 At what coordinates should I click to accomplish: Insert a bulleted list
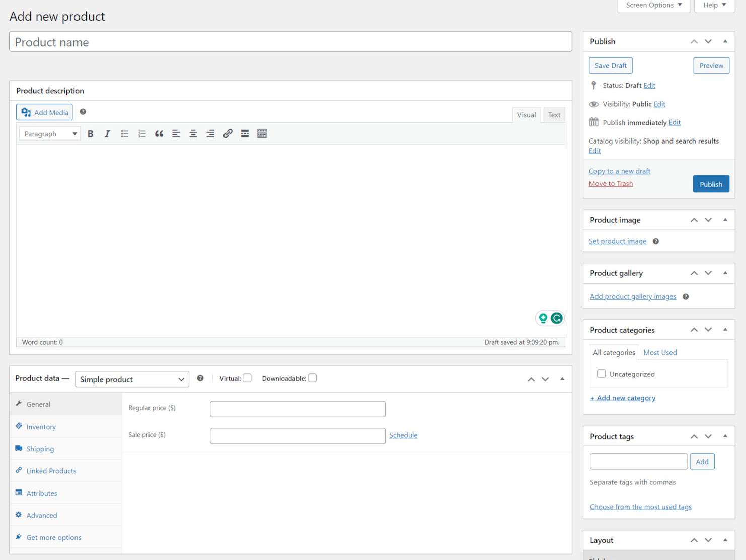pos(124,134)
